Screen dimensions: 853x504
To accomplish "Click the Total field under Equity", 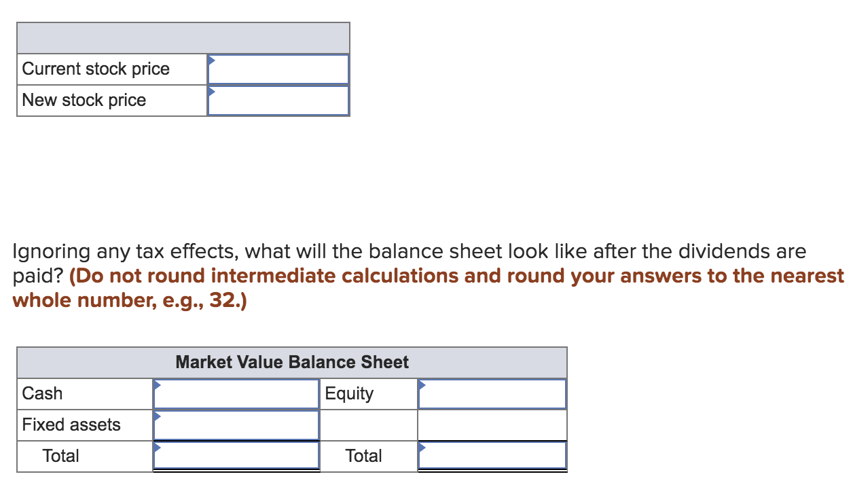I will point(492,456).
